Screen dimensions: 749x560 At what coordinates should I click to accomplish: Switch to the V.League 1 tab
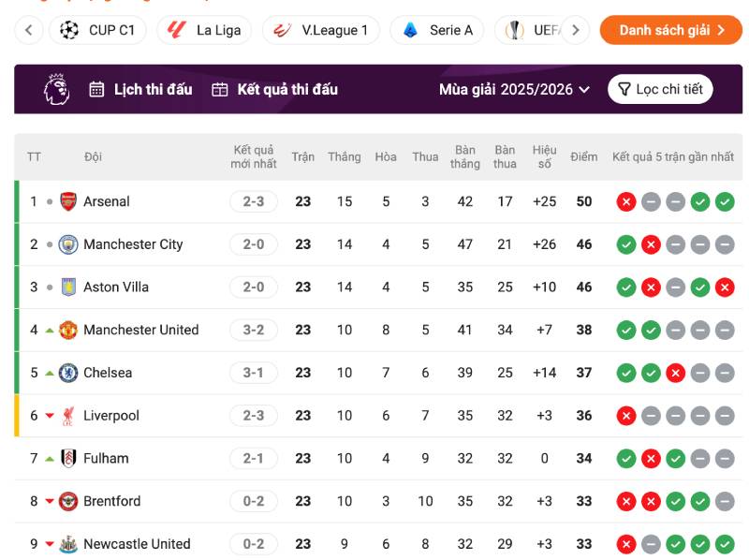[321, 30]
